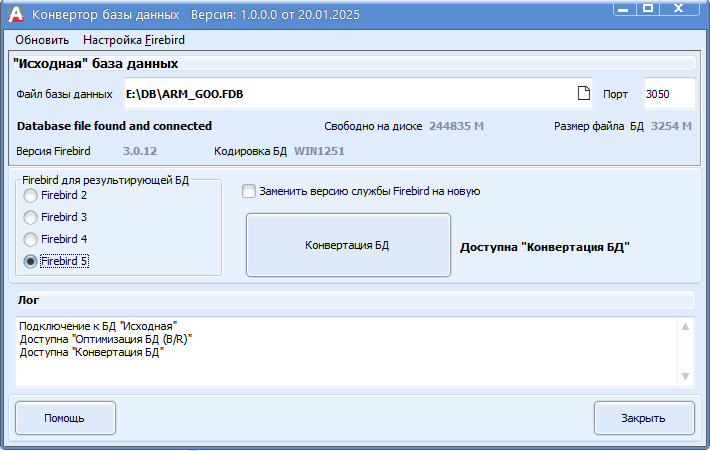710x451 pixels.
Task: Click the Порт input field
Action: pos(668,94)
